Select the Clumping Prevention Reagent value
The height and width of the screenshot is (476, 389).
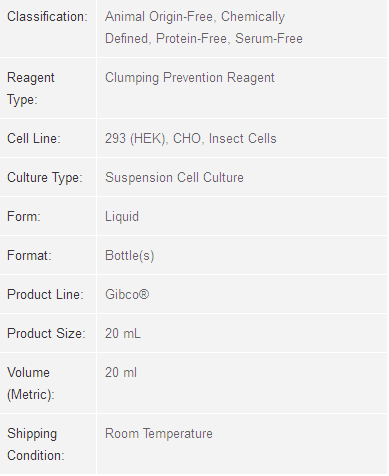click(x=190, y=78)
